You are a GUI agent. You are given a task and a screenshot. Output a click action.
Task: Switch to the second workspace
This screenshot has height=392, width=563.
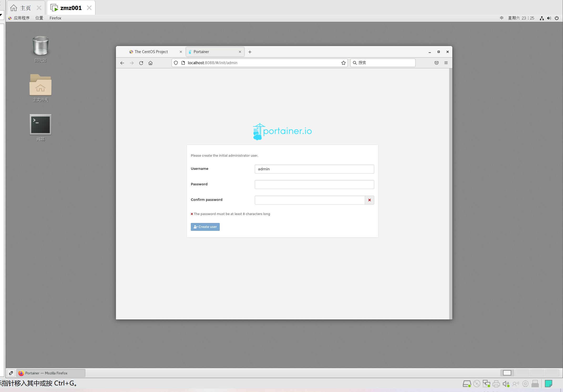(522, 373)
